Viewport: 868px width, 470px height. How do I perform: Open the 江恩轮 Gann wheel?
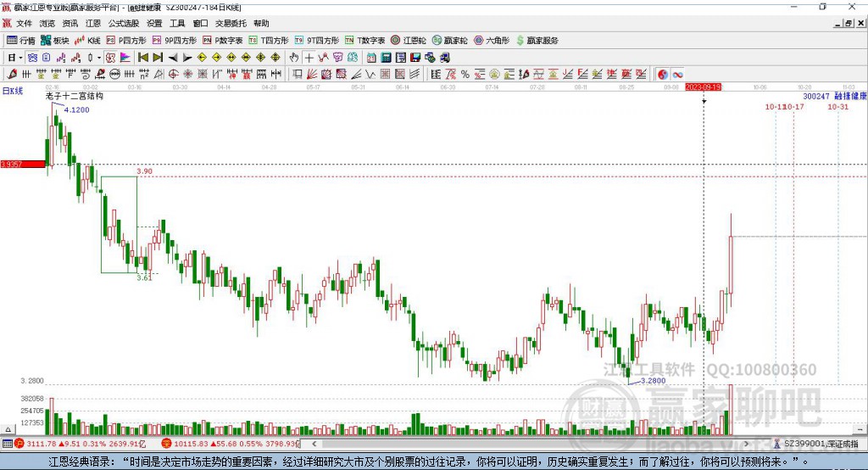pyautogui.click(x=409, y=41)
